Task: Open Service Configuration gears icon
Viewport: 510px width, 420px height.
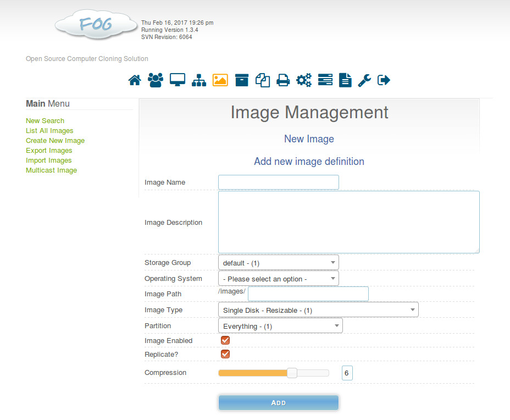Action: 304,80
